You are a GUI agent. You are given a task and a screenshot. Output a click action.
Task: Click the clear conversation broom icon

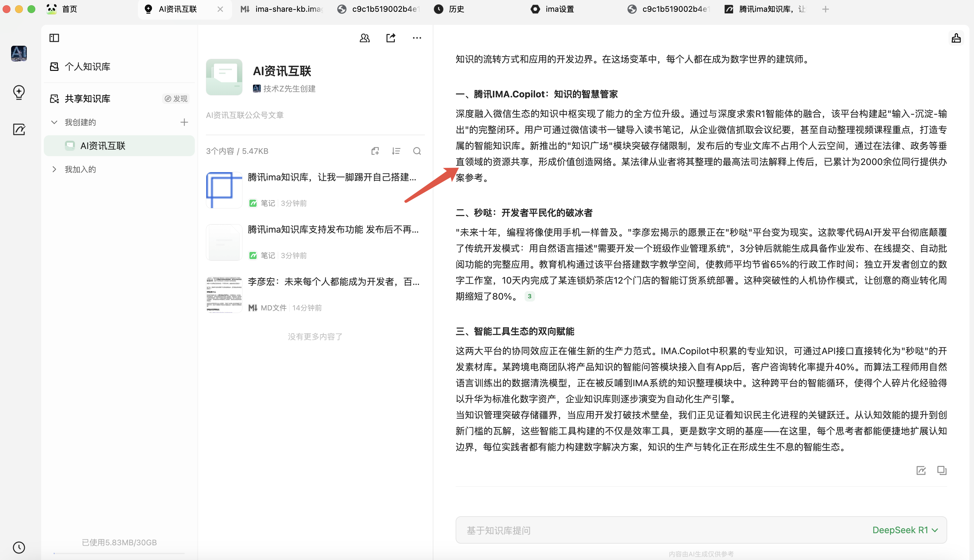click(956, 38)
